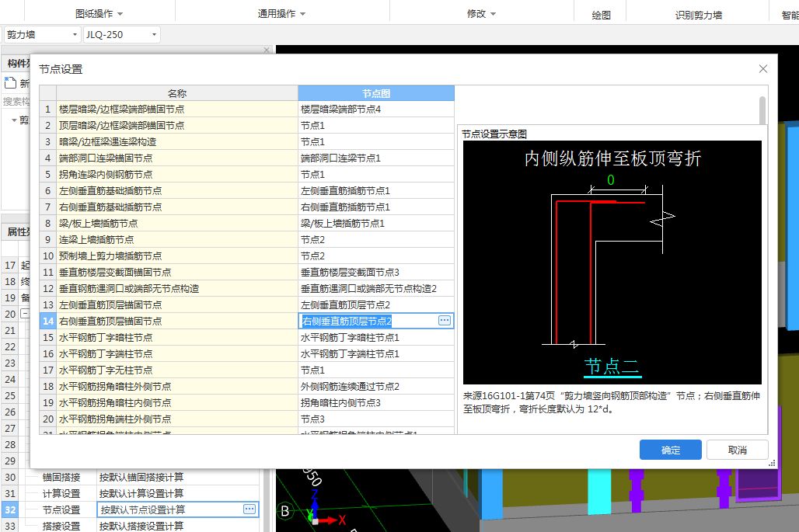Click the 节点图 column header
Screen dimensions: 799x532
pos(376,93)
